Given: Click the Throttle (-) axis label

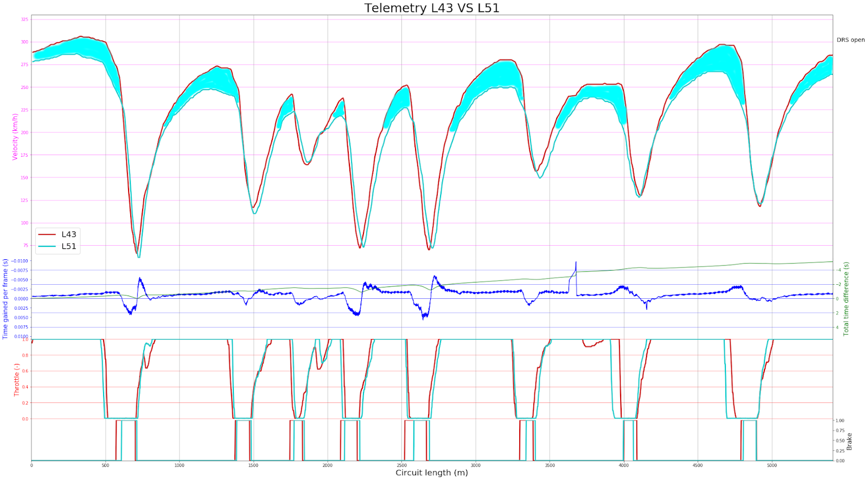Looking at the screenshot, I should [x=17, y=380].
